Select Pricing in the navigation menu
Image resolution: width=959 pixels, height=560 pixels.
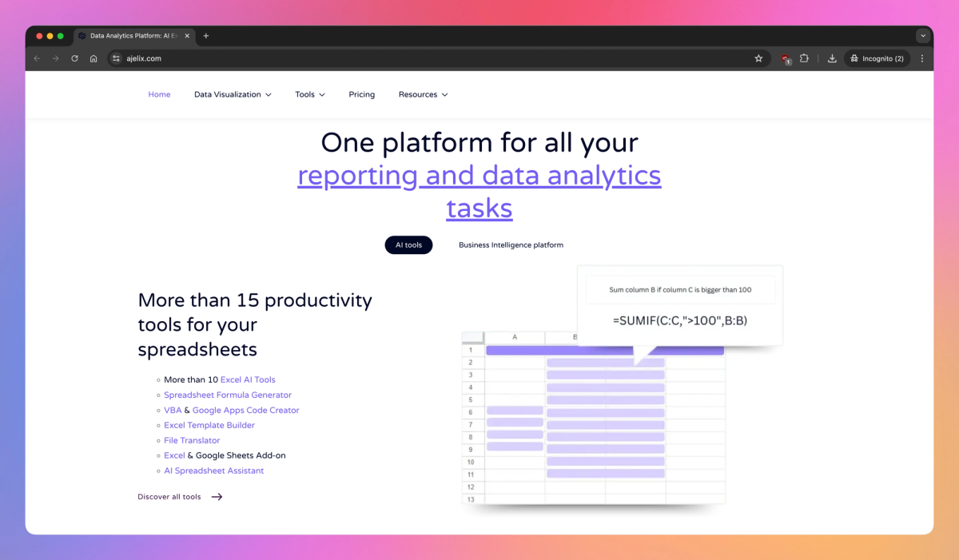(x=361, y=94)
